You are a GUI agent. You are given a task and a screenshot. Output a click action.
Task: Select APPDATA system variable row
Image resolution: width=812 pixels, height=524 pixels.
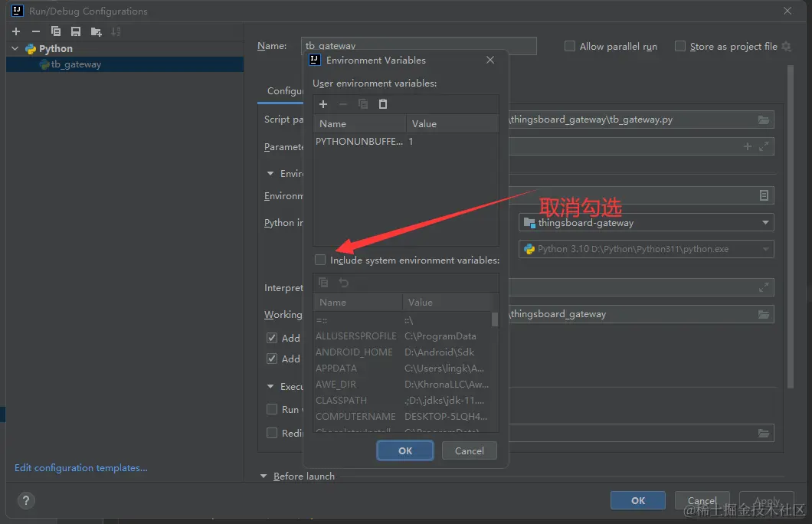403,368
